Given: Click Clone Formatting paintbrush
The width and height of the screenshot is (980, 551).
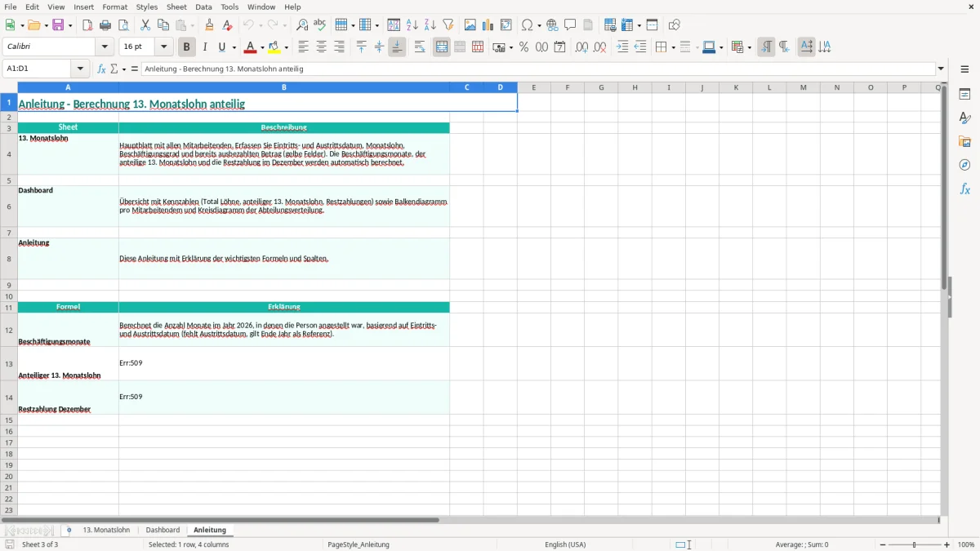Looking at the screenshot, I should tap(209, 25).
